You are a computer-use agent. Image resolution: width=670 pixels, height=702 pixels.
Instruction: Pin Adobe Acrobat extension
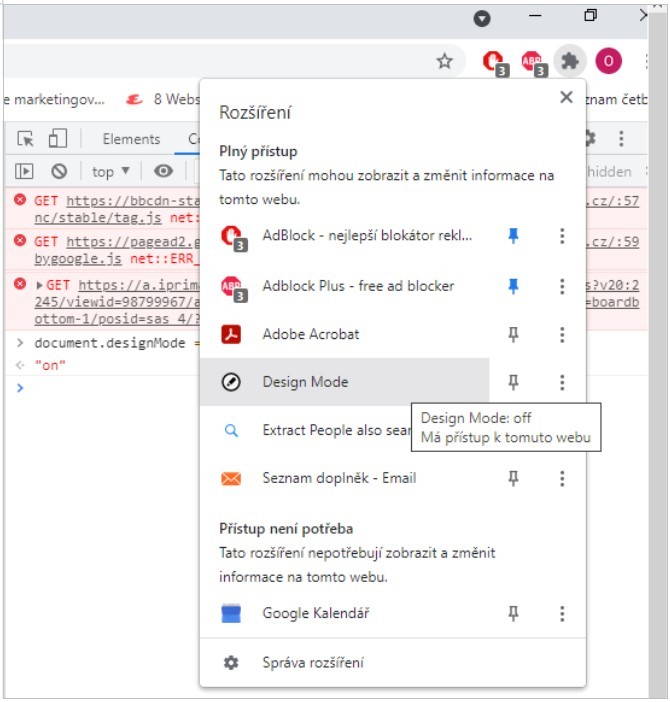(513, 334)
